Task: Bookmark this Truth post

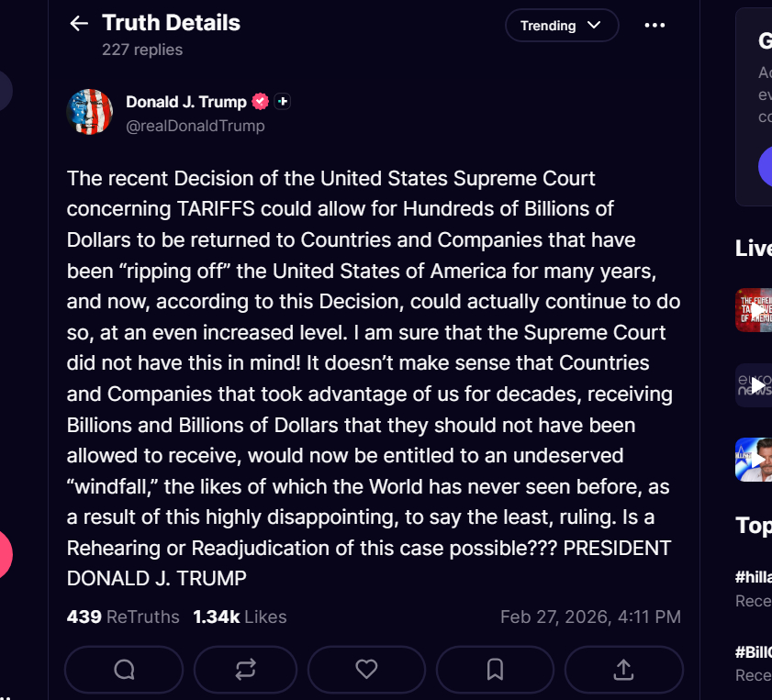Action: (495, 670)
